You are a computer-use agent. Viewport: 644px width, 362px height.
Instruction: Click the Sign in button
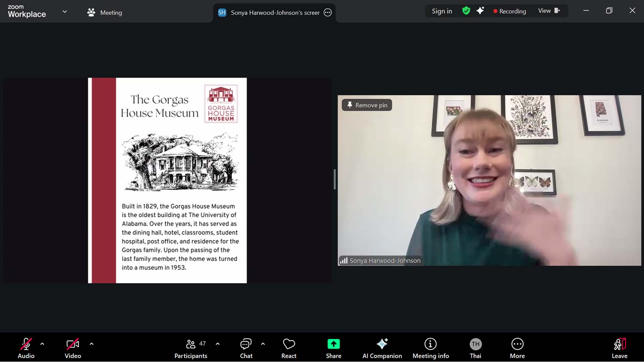(x=442, y=11)
